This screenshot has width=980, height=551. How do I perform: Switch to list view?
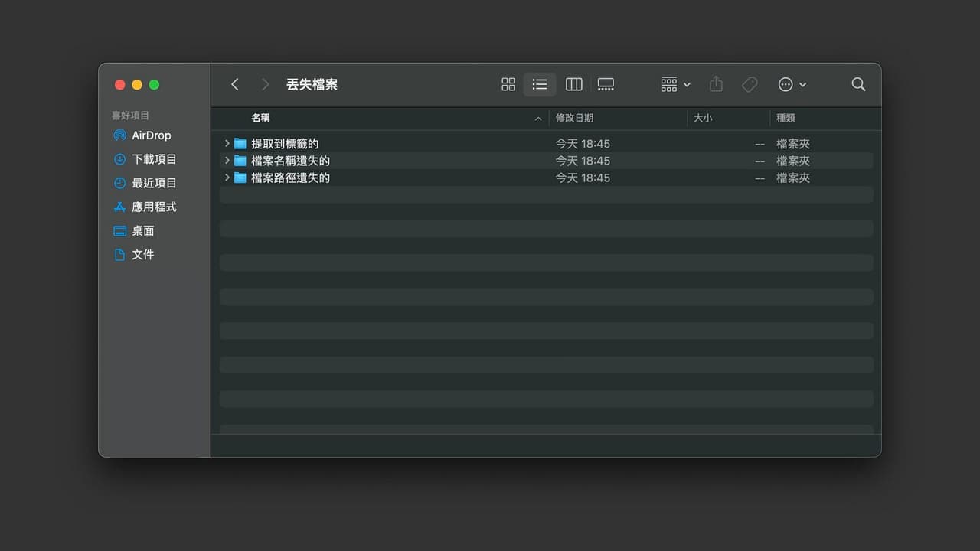tap(540, 84)
